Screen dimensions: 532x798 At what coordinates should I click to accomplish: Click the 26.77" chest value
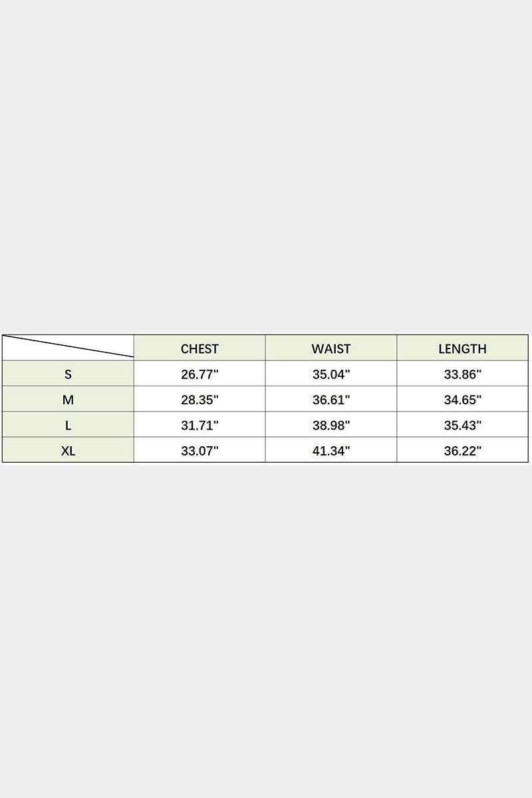point(199,374)
